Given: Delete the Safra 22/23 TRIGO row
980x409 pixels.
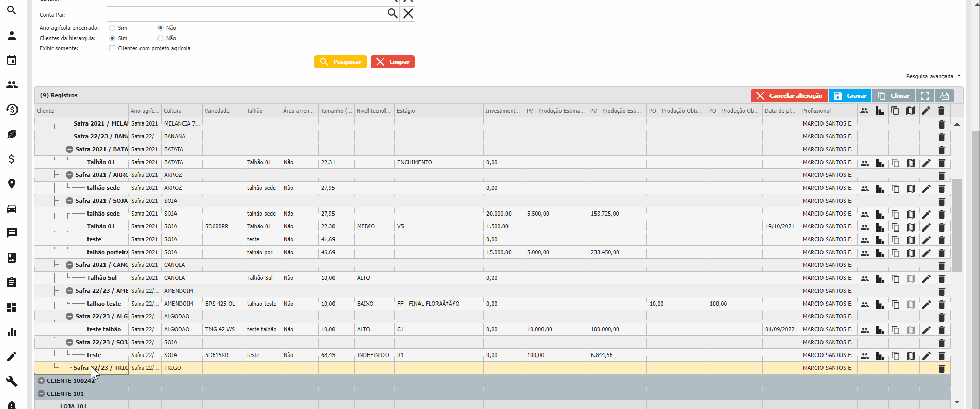Looking at the screenshot, I should click(x=942, y=368).
